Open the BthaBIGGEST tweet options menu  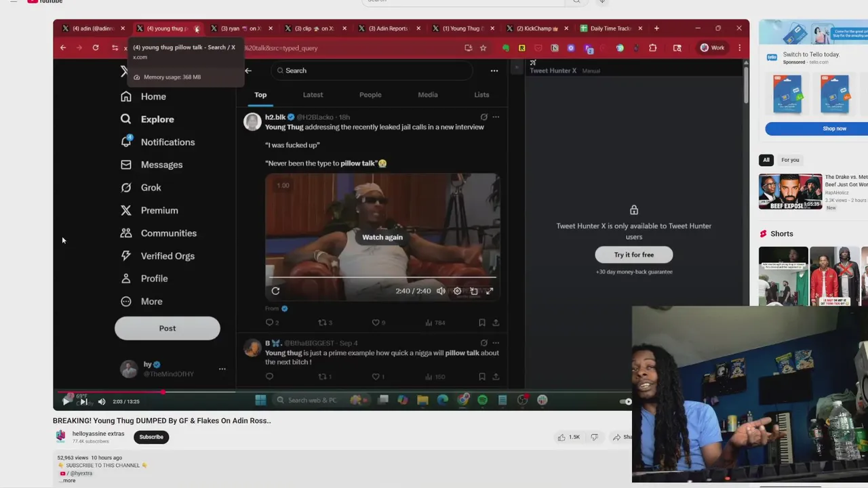click(x=496, y=343)
